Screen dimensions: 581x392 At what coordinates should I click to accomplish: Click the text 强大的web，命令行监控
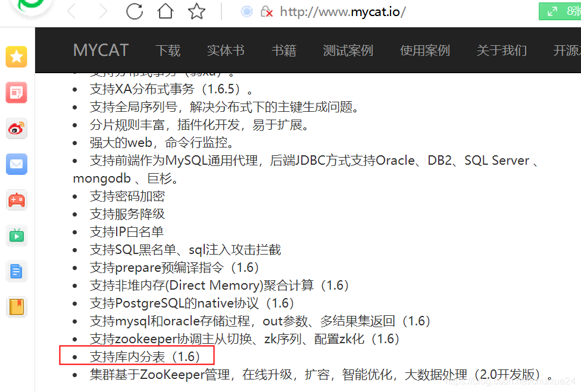pos(162,143)
